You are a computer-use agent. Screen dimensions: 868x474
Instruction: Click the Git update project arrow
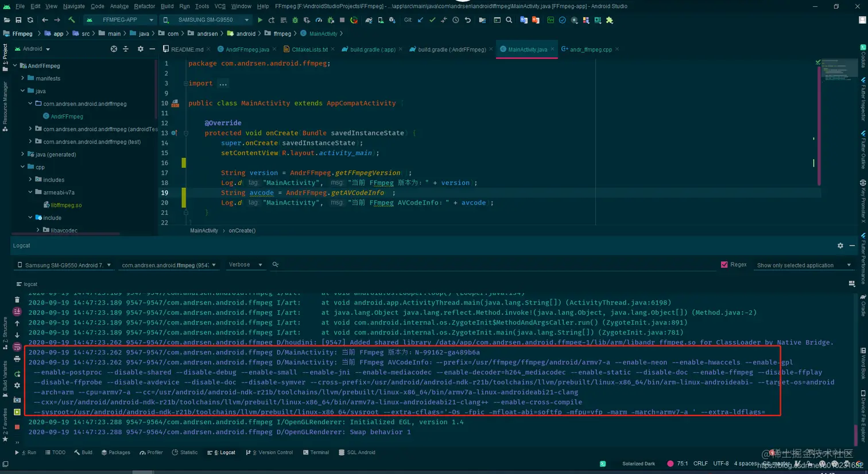pos(420,20)
